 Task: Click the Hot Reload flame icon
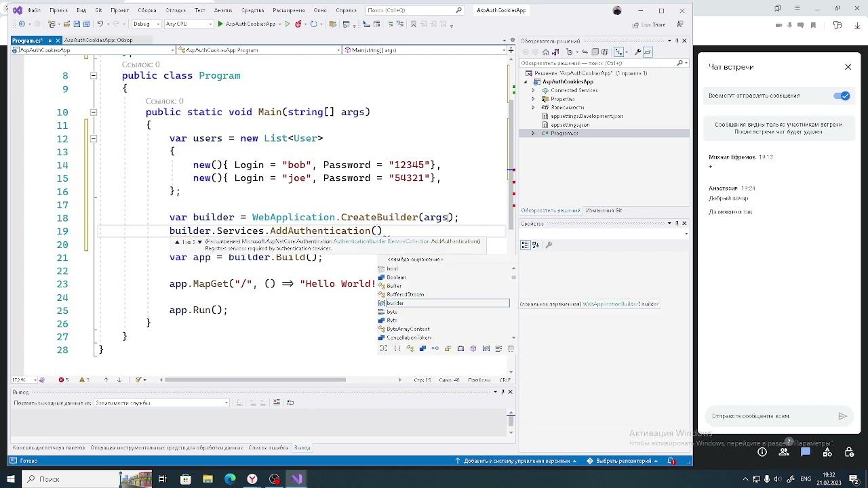click(298, 24)
